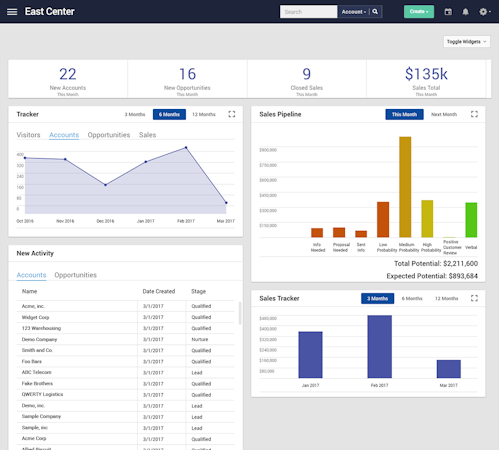Click the New Activity table scrollbar

(x=240, y=313)
